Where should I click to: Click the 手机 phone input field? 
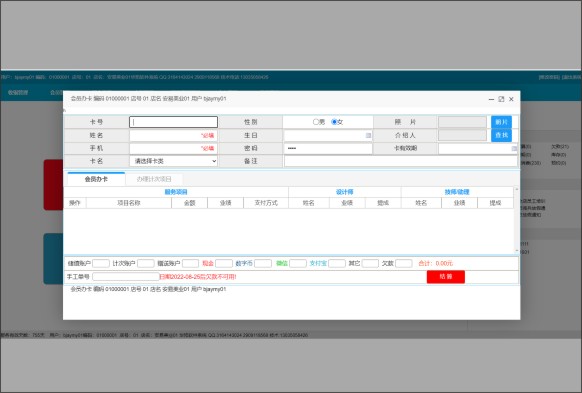point(173,148)
